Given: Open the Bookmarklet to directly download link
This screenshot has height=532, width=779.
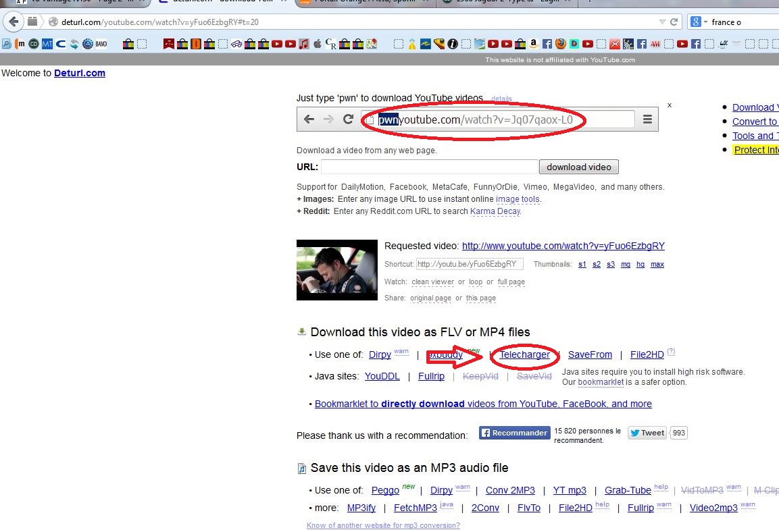Looking at the screenshot, I should pyautogui.click(x=483, y=404).
